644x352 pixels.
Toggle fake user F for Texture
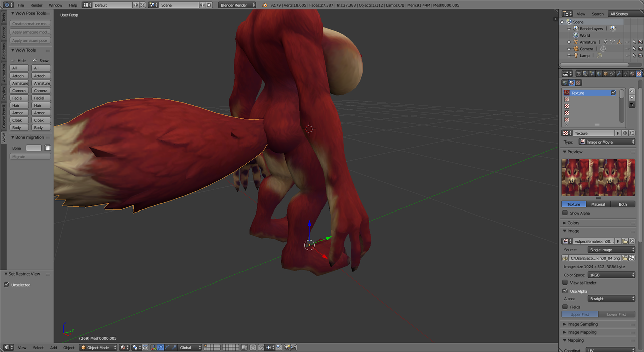pyautogui.click(x=618, y=133)
